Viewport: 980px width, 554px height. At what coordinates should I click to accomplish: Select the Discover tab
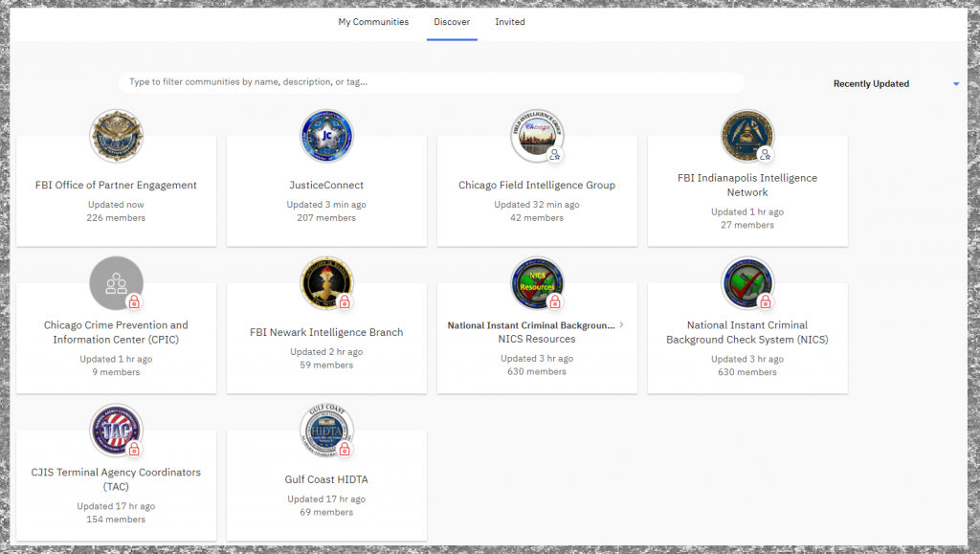[452, 22]
